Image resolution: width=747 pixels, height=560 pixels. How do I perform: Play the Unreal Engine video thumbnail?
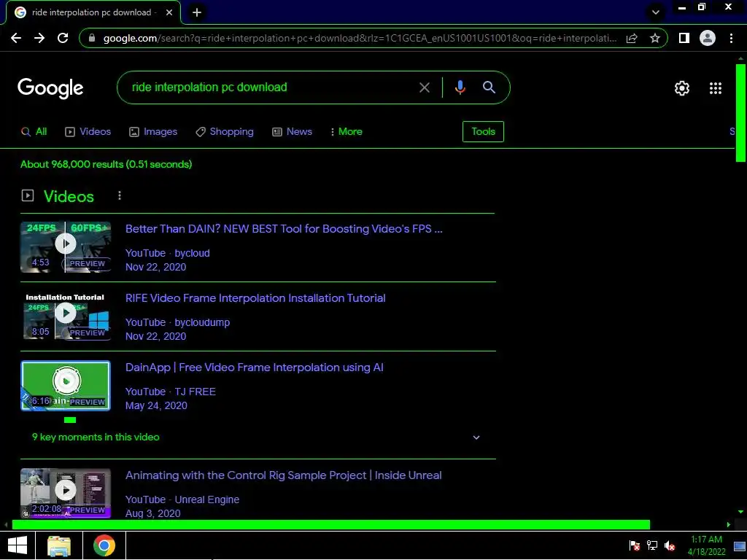(66, 494)
